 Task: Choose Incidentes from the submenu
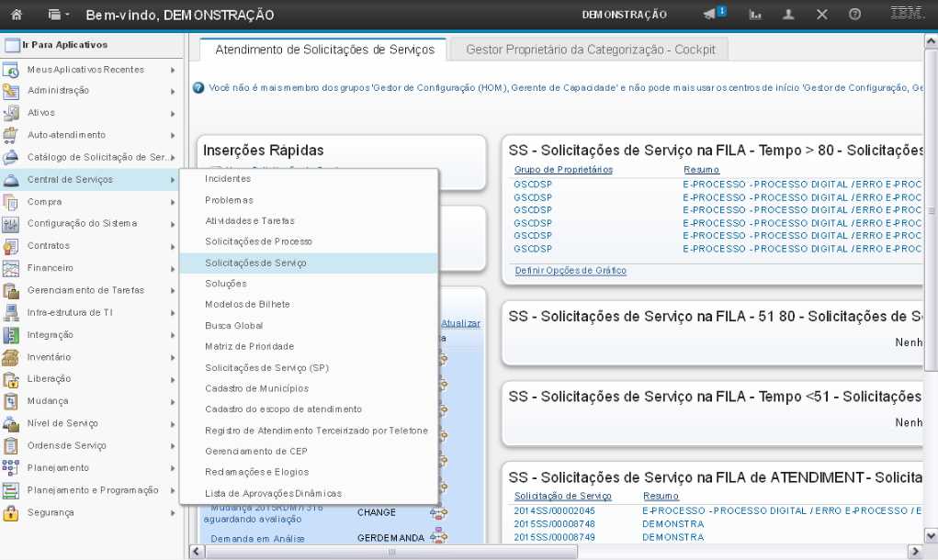228,178
